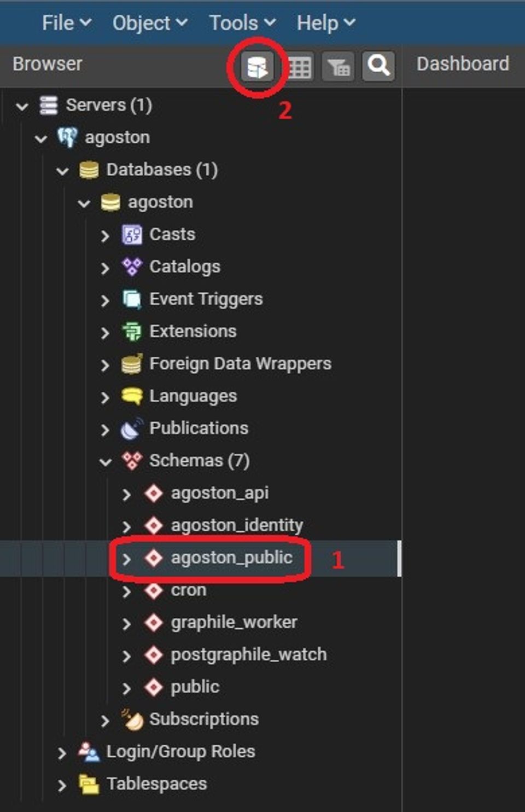Screen dimensions: 525x812
Task: Open the Query Tool toolbar icon
Action: [x=257, y=67]
